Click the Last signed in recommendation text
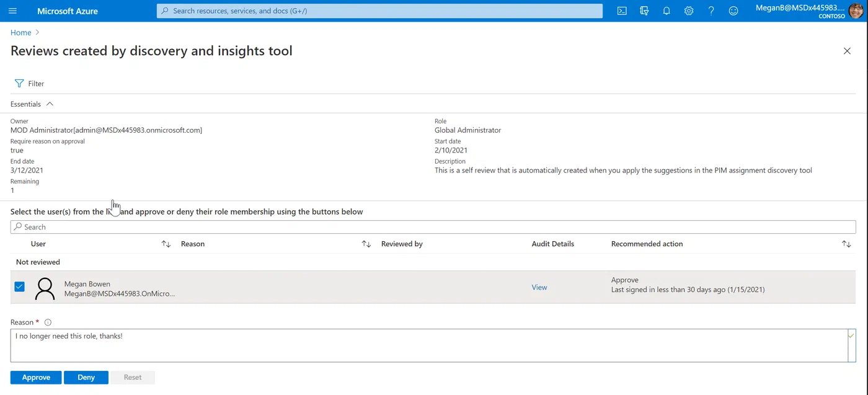The height and width of the screenshot is (395, 868). (688, 290)
